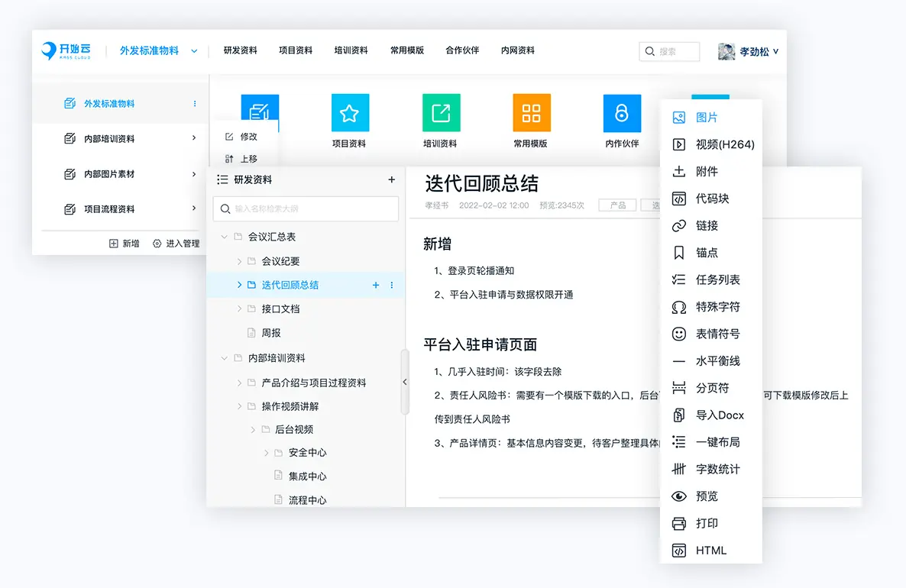This screenshot has height=588, width=906.
Task: Collapse the 会议汇总表 folder
Action: coord(224,237)
